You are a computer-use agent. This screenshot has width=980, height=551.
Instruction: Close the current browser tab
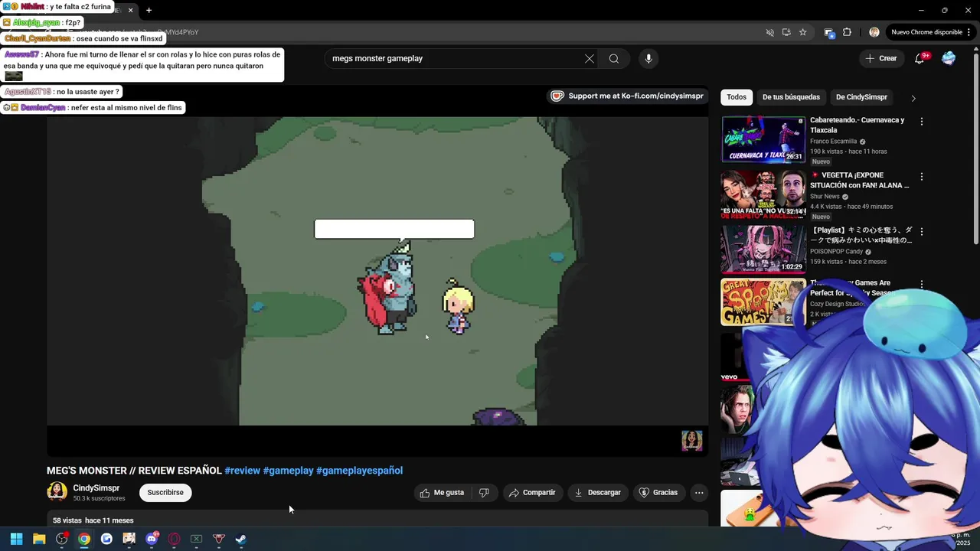[x=130, y=11]
